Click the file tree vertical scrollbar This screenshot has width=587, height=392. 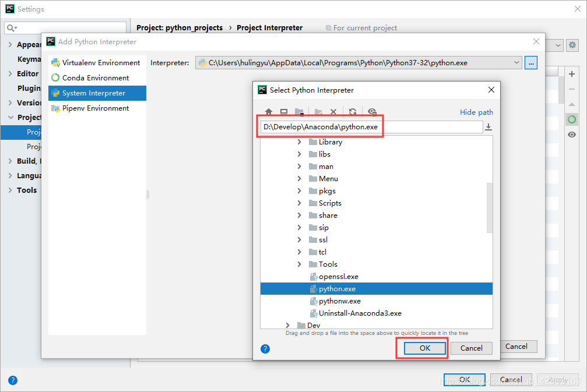point(489,207)
